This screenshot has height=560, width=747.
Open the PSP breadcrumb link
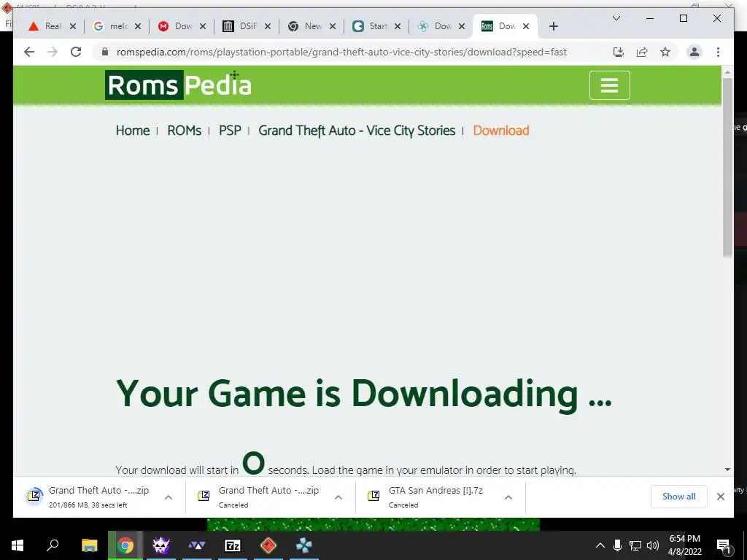coord(230,131)
